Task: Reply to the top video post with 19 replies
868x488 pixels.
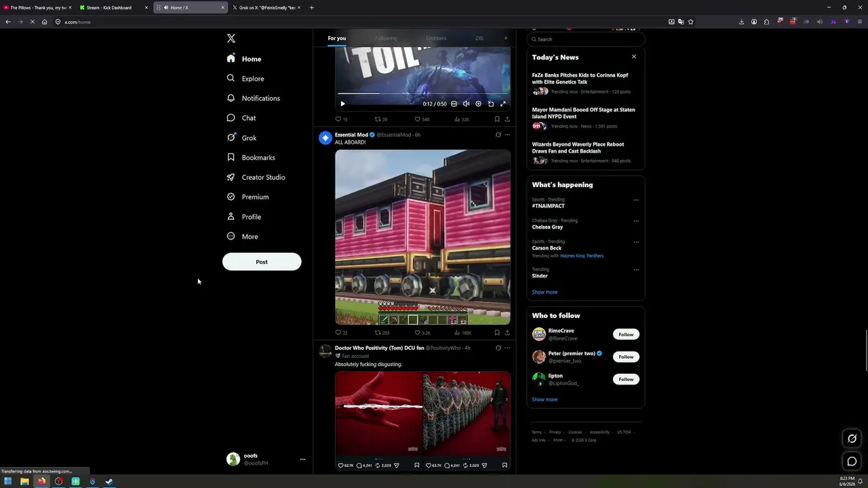Action: [x=341, y=119]
